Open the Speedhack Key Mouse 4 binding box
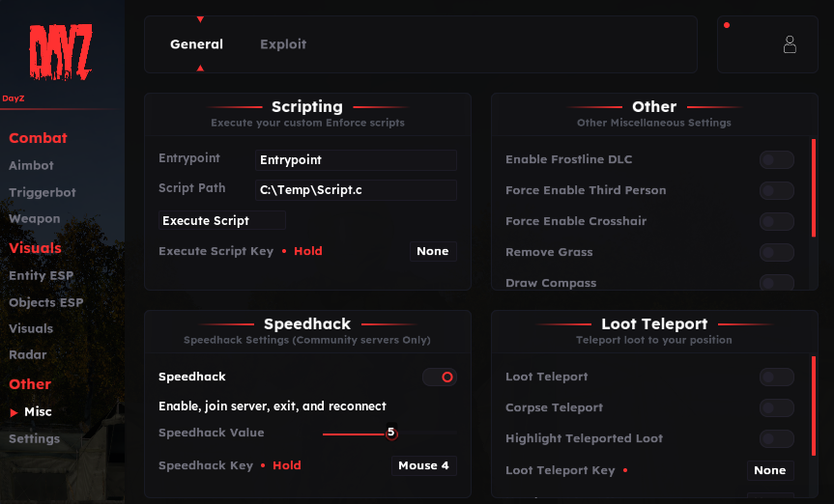834x504 pixels. coord(424,465)
